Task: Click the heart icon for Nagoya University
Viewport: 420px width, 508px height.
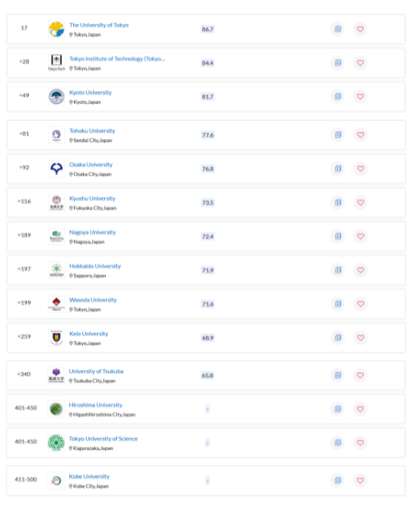Action: (360, 236)
